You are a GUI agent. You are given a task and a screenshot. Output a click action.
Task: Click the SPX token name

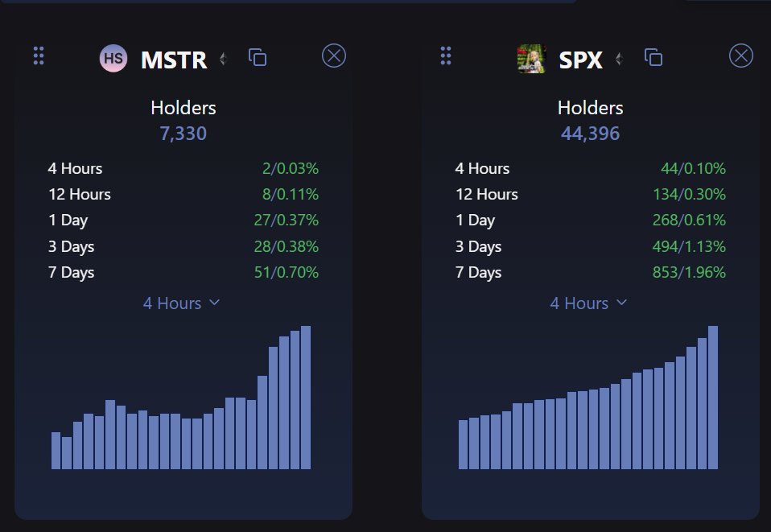click(x=581, y=60)
